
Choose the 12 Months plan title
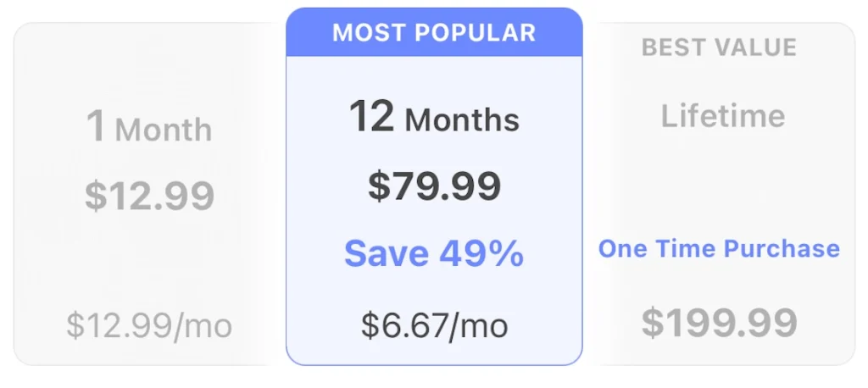tap(434, 118)
